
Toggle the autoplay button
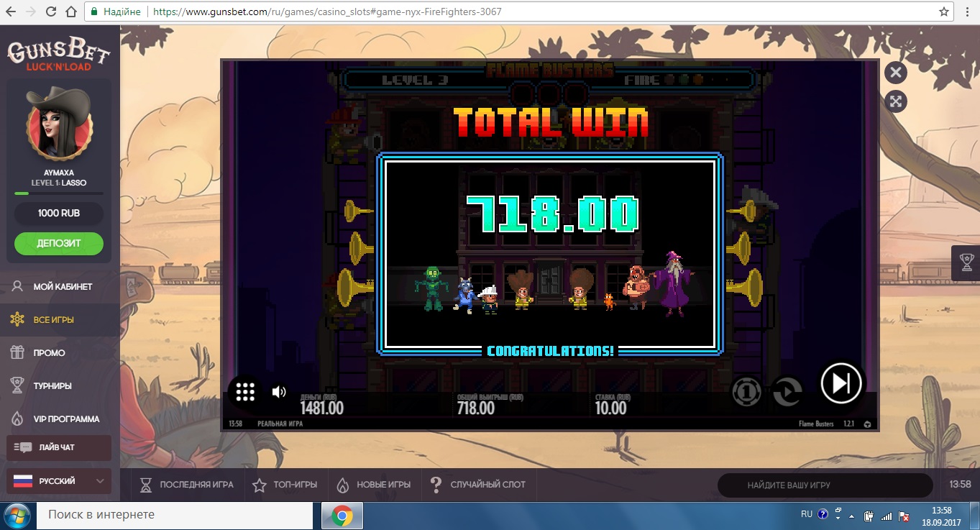[x=787, y=392]
